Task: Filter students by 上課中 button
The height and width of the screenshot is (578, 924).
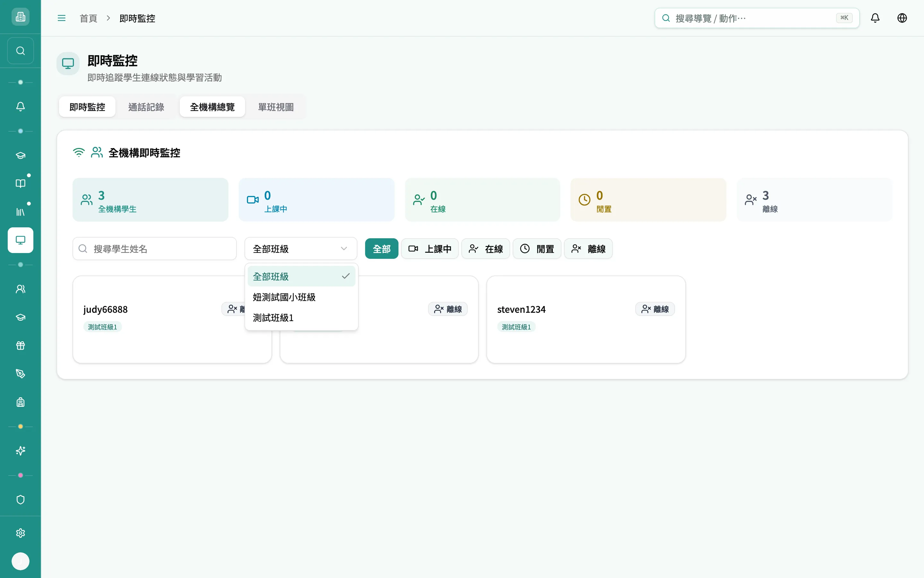Action: tap(430, 249)
